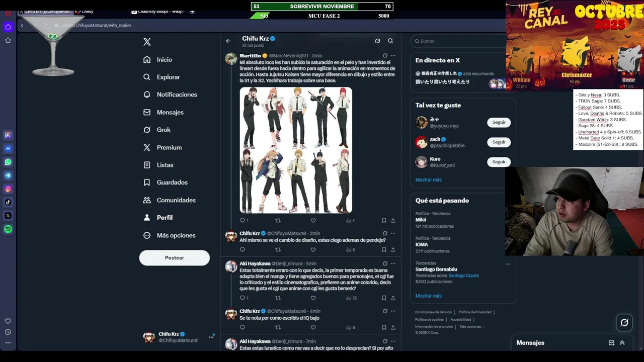This screenshot has height=362, width=644.
Task: Open views count 12 on Aki's 5min tweet
Action: pos(351,298)
